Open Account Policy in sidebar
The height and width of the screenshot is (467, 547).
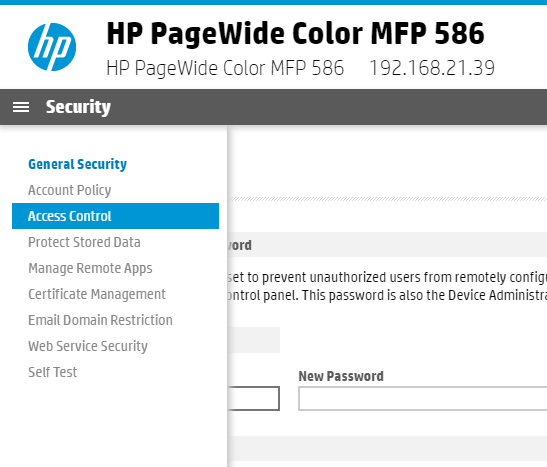[x=69, y=190]
